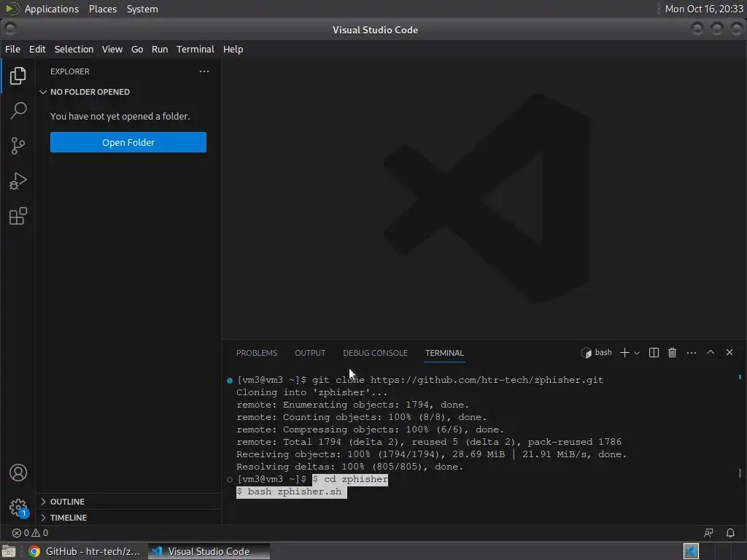This screenshot has height=560, width=747.
Task: Open the Applications menu in top bar
Action: pos(52,9)
